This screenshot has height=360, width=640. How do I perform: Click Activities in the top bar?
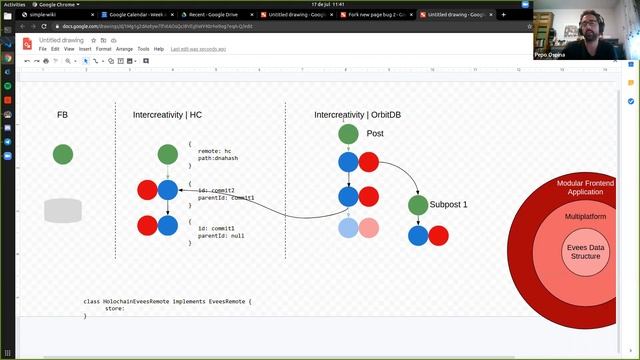(x=14, y=4)
